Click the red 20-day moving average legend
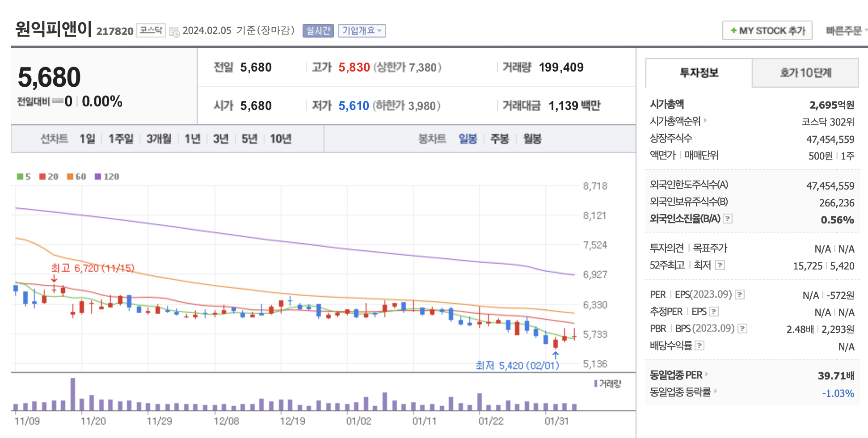 click(x=49, y=177)
